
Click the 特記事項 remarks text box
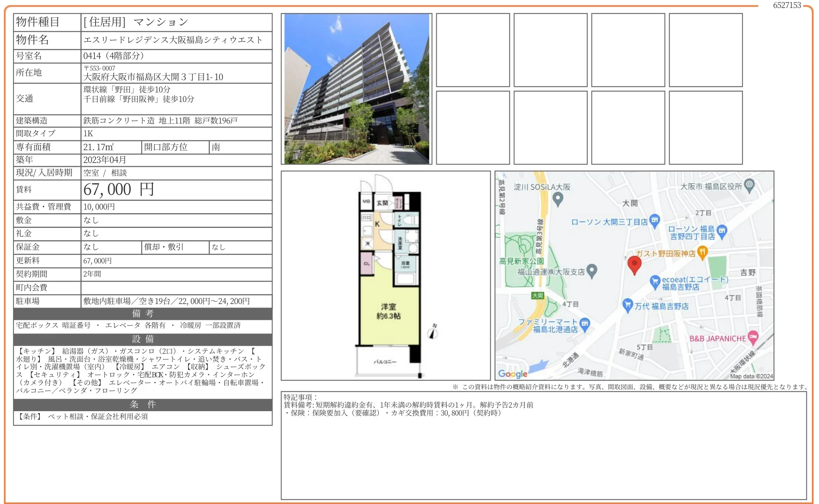543,445
